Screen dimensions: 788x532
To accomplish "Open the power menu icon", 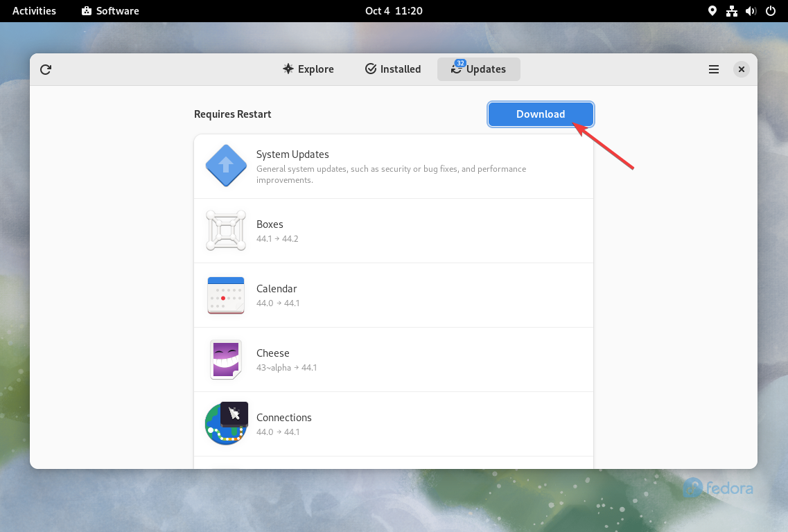I will (771, 11).
